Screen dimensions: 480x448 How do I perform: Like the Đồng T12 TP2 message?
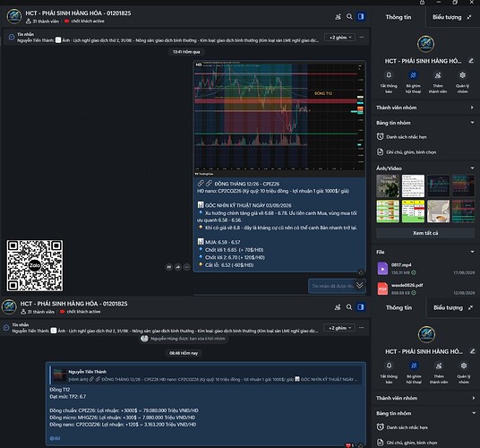[361, 445]
